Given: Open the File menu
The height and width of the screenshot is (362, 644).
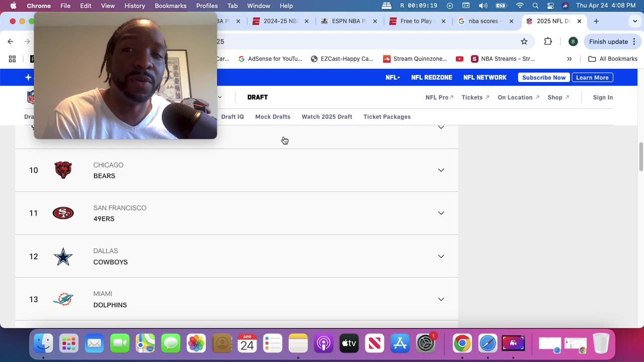Looking at the screenshot, I should 65,6.
